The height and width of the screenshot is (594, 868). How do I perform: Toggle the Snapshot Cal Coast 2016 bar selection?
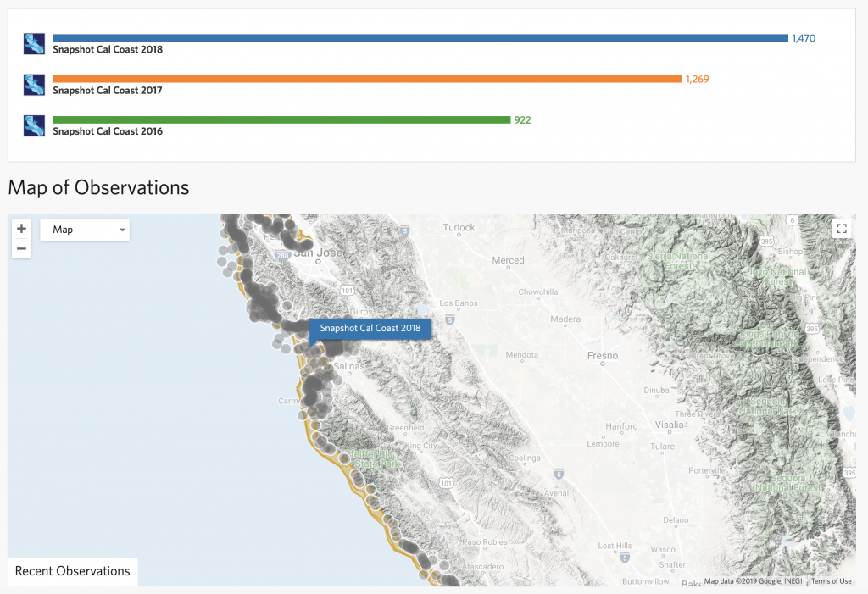click(x=280, y=119)
